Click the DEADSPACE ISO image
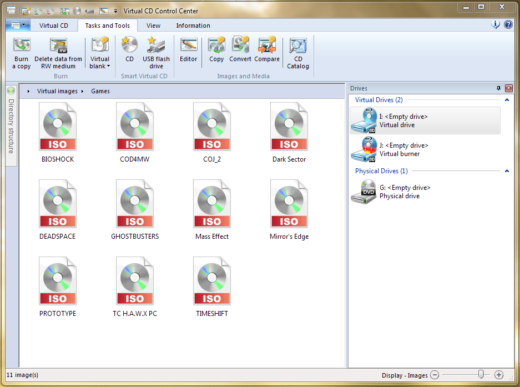Screen dimensions: 520x387 [x=58, y=210]
